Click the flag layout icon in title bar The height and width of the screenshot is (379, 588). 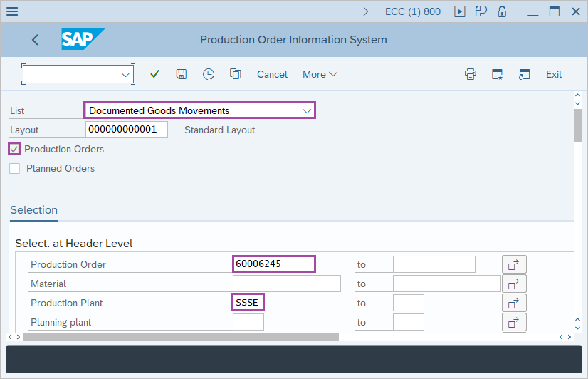481,11
